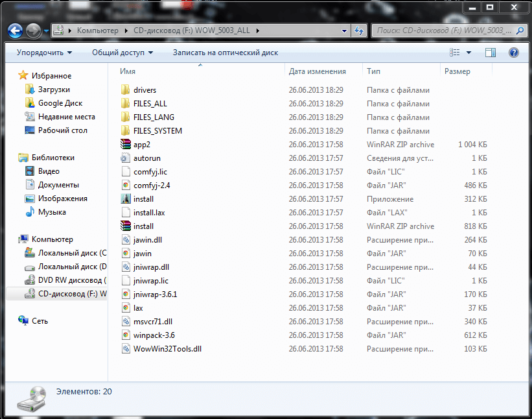532x419 pixels.
Task: Open the Общий доступ dropdown menu
Action: [122, 53]
